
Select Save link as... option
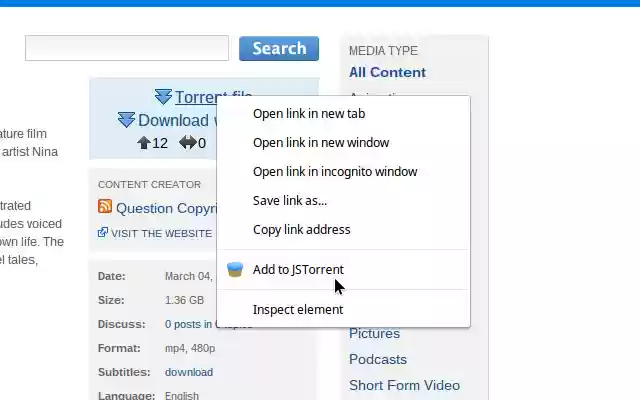290,200
